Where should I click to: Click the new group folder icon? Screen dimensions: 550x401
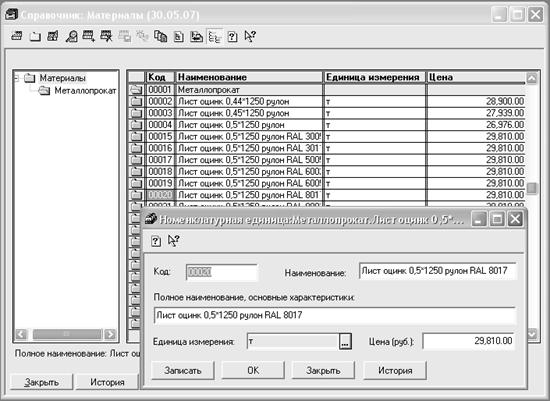pyautogui.click(x=35, y=36)
